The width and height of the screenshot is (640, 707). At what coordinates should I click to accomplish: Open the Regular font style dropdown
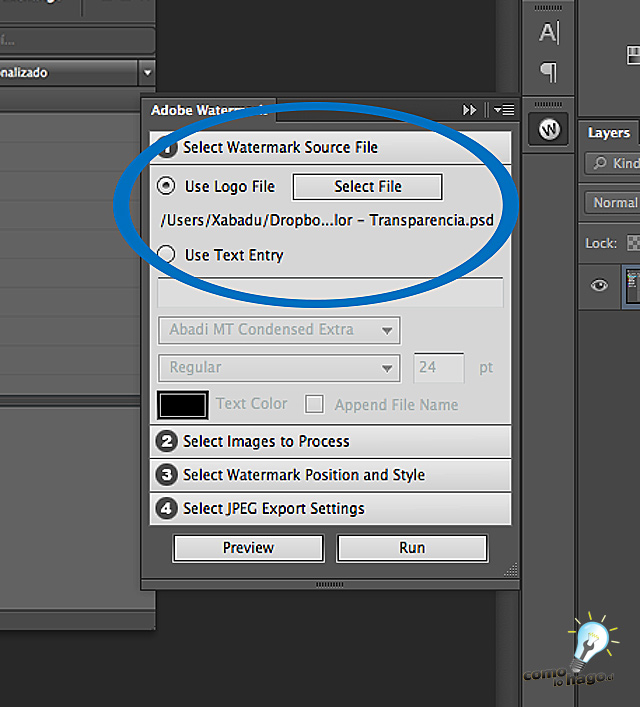[x=279, y=368]
